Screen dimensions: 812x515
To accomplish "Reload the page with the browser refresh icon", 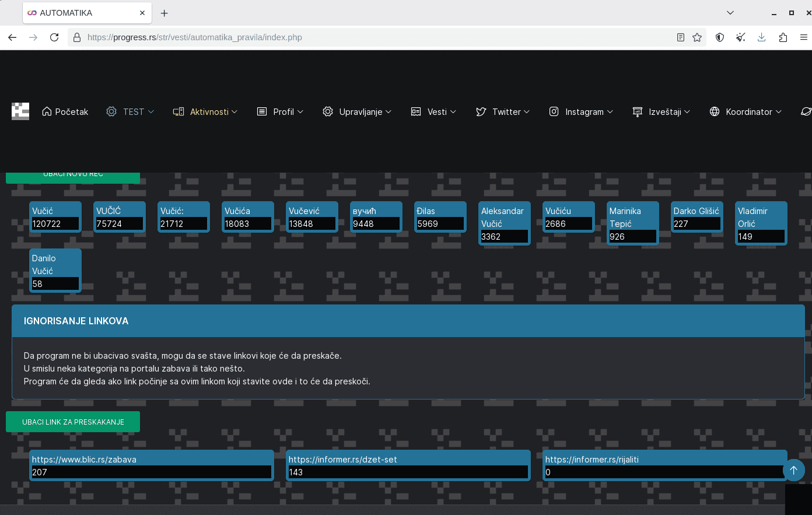I will coord(54,37).
